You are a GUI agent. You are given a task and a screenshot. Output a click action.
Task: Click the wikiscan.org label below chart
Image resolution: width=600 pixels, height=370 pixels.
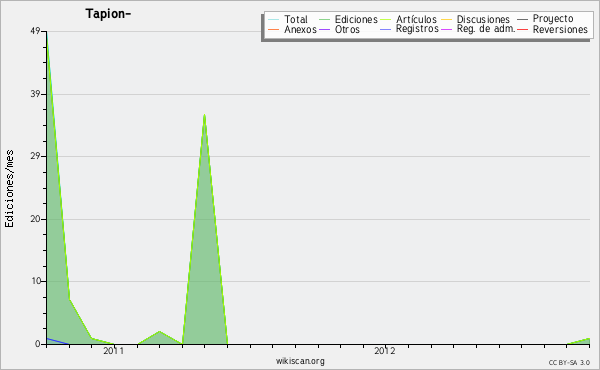pos(300,361)
